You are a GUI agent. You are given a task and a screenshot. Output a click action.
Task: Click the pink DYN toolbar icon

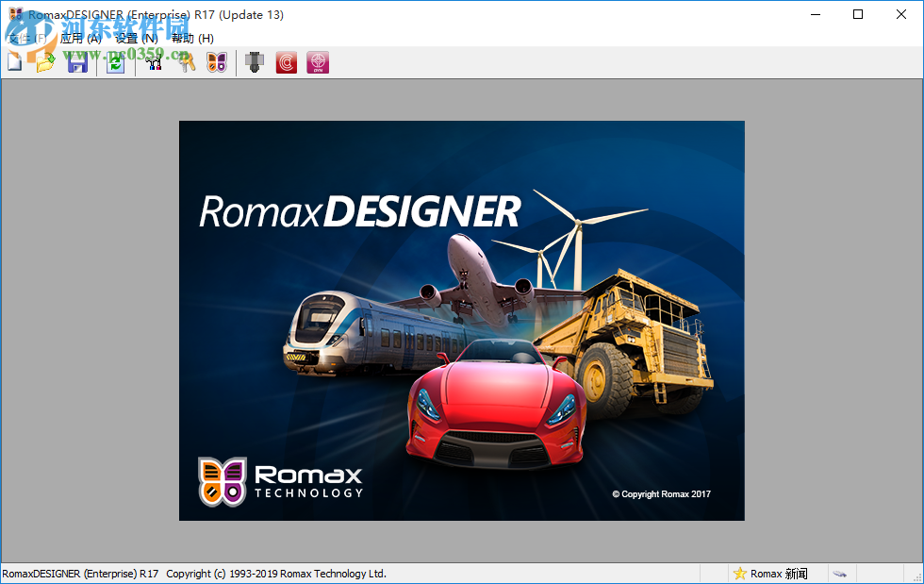click(317, 61)
